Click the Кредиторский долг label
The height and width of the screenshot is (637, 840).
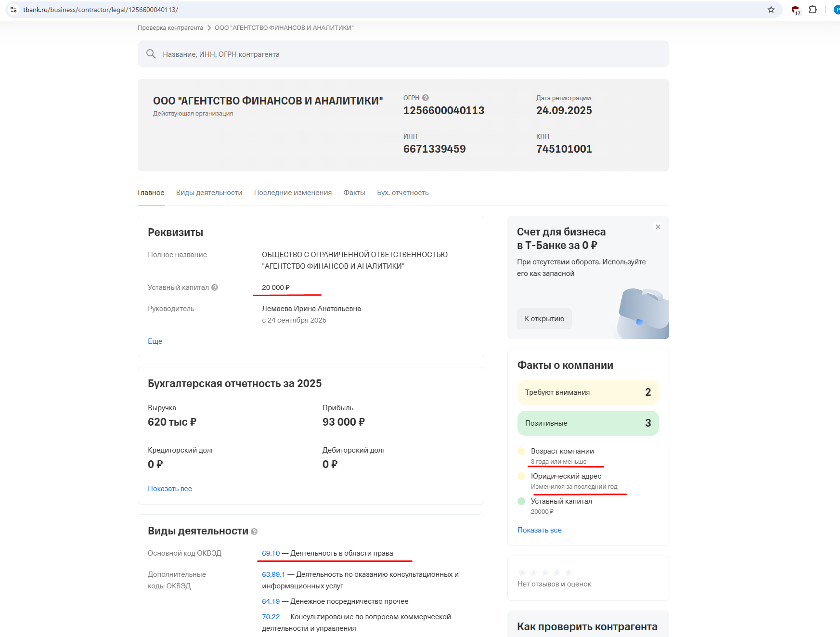point(181,450)
